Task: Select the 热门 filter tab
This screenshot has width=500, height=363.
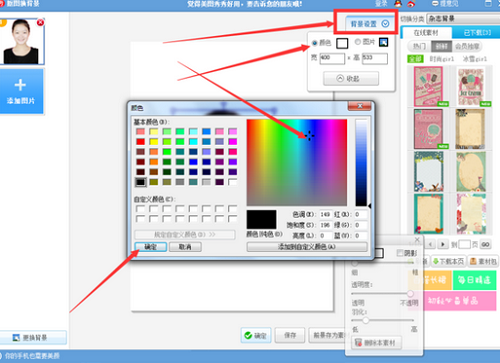Action: (419, 46)
